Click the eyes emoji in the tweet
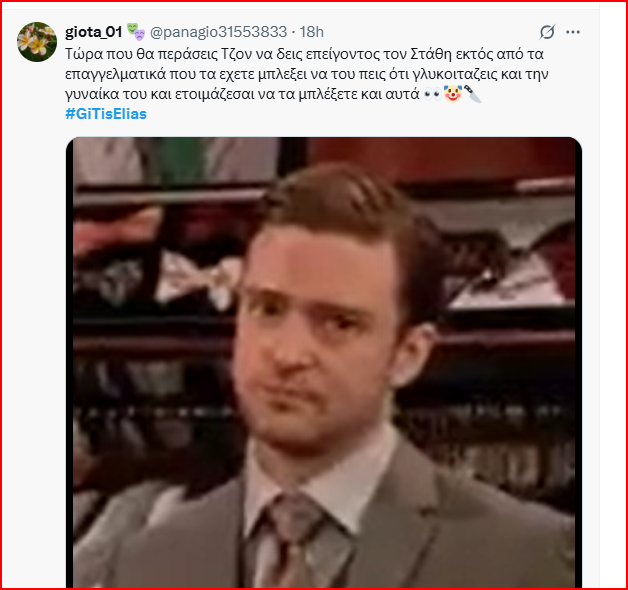628x590 pixels. [432, 94]
